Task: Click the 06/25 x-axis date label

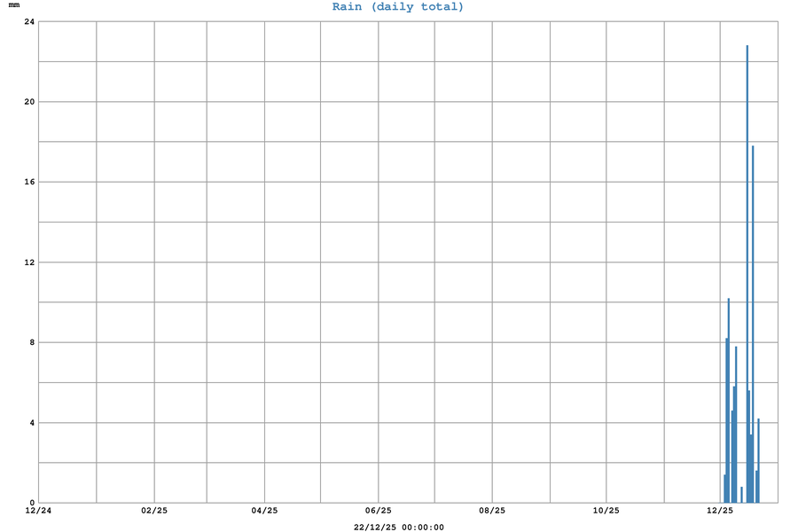Action: [x=379, y=511]
